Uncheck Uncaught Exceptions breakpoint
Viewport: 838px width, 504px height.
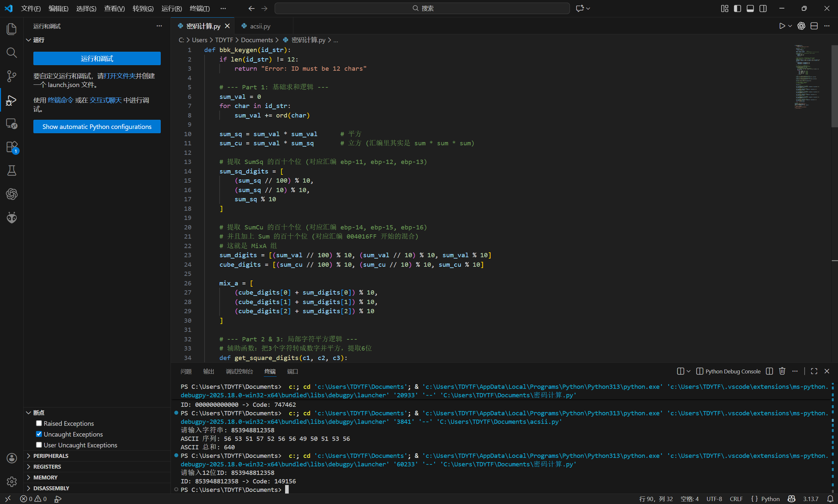(x=39, y=434)
